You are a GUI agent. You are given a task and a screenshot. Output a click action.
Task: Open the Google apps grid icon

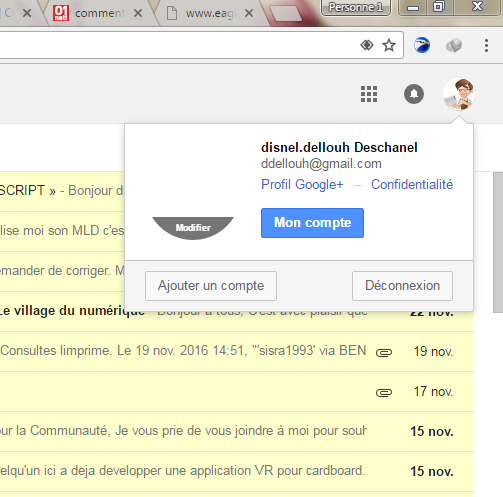click(x=369, y=94)
